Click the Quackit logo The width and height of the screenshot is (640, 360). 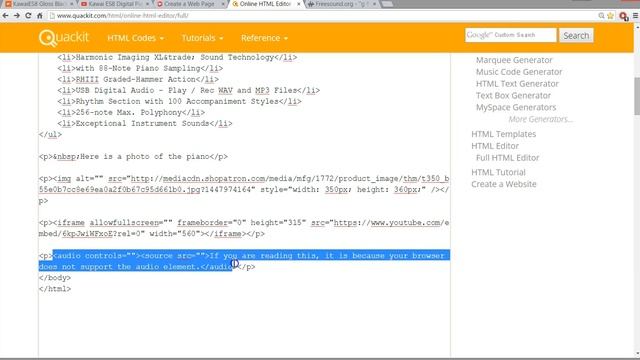pyautogui.click(x=64, y=38)
